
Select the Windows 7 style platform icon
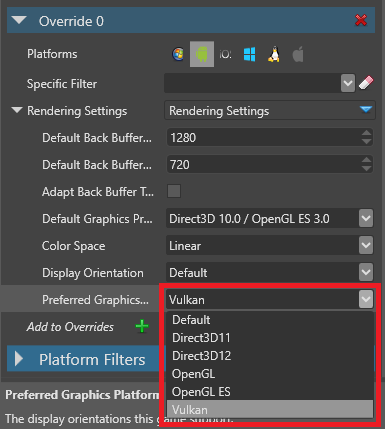click(178, 54)
